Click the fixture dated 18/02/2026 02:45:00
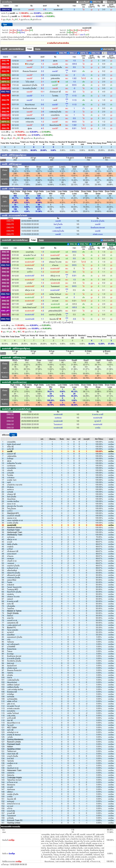 point(58,414)
